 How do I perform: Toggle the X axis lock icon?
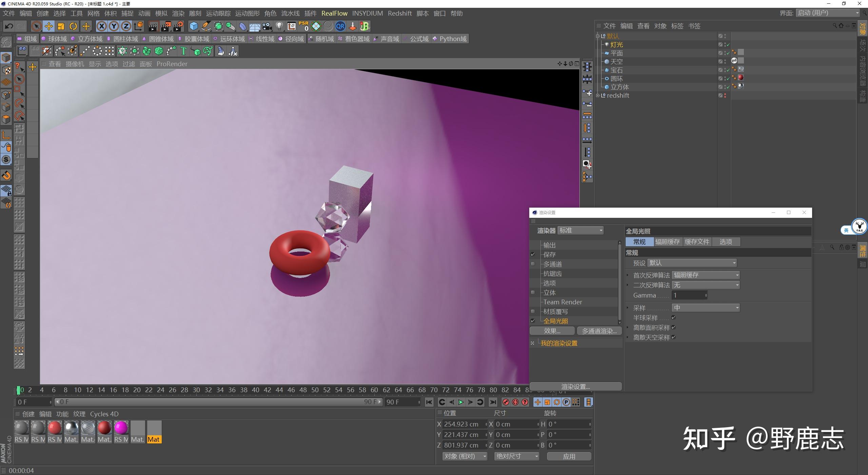(101, 26)
